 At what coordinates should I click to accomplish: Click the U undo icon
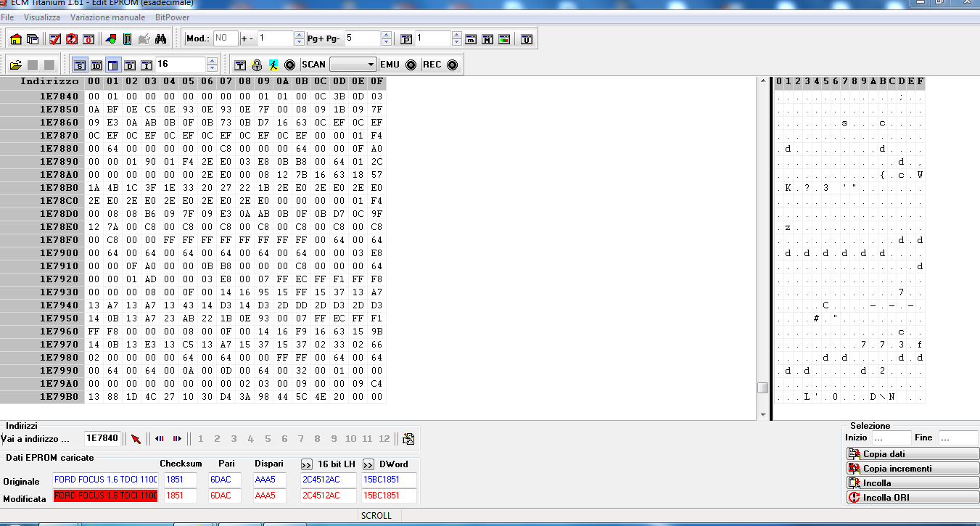(527, 38)
